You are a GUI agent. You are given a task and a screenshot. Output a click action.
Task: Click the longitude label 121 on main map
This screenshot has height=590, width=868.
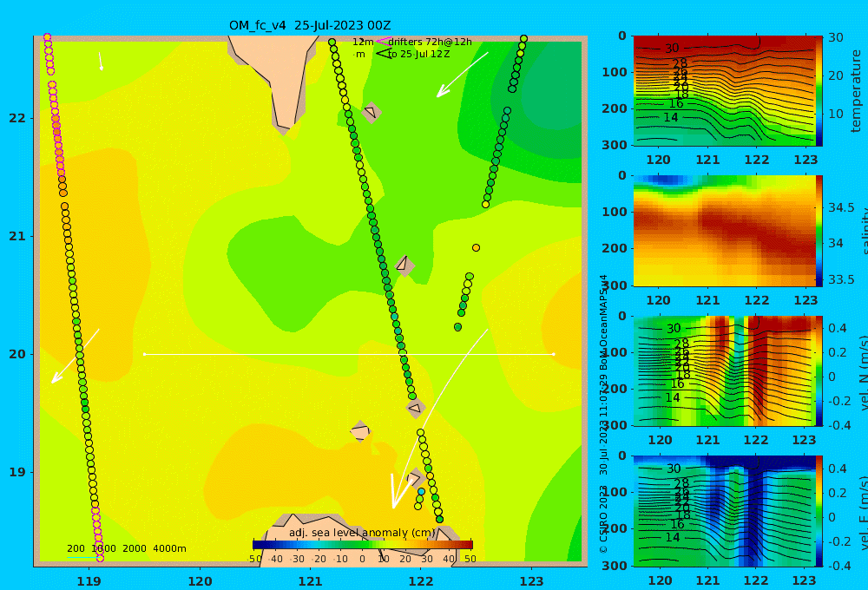[311, 581]
